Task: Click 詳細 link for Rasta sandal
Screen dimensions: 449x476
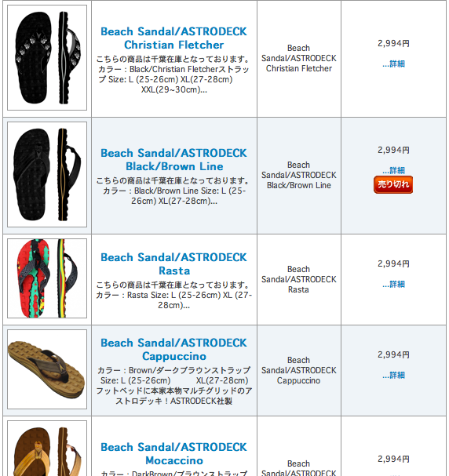Action: pos(393,285)
